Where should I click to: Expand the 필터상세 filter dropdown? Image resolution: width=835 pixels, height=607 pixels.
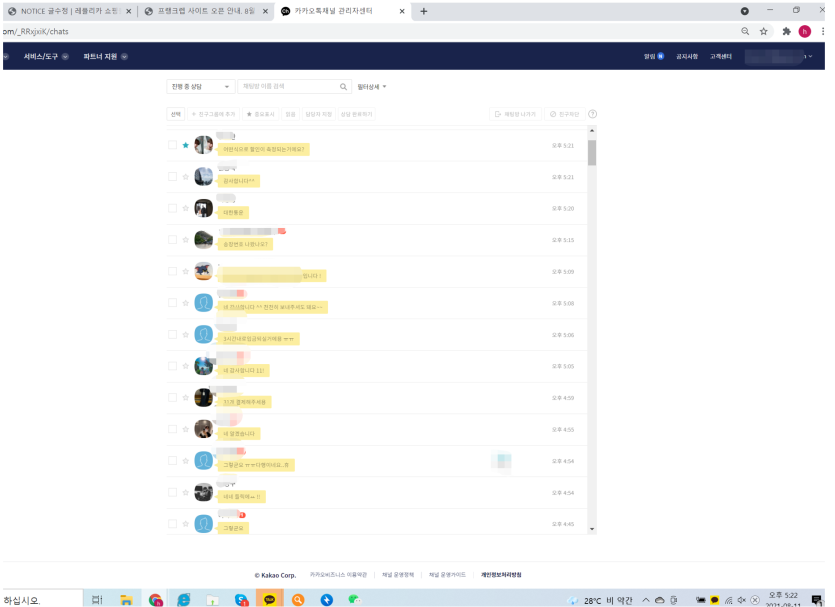pyautogui.click(x=372, y=87)
